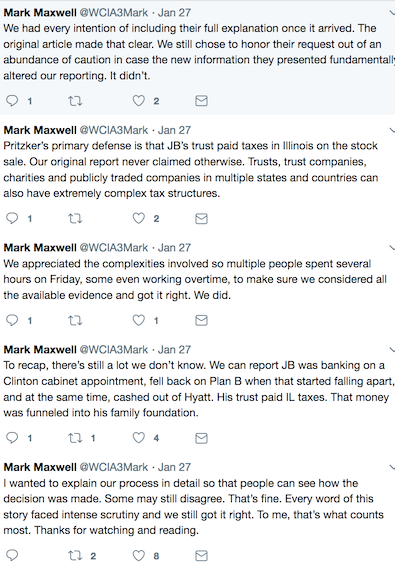Like the 'We appreciated the complexities' tweet
Screen dimensions: 395x567
click(139, 320)
